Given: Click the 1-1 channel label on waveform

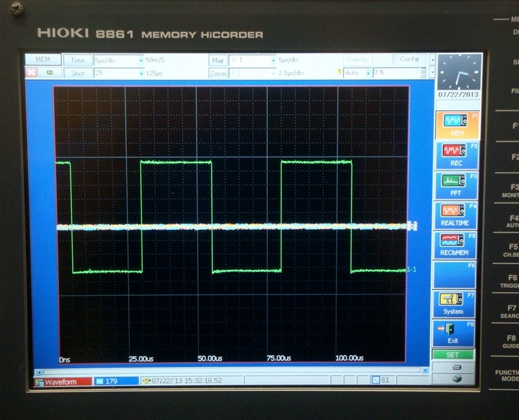Looking at the screenshot, I should tap(411, 270).
